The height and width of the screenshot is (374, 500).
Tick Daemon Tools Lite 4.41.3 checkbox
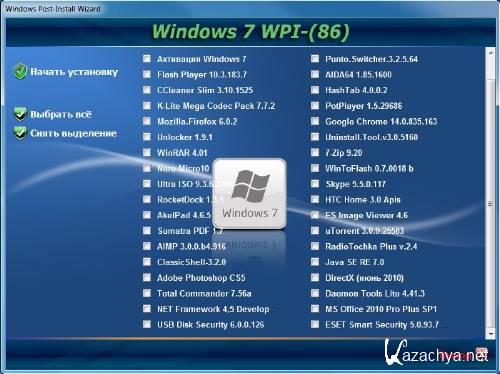pyautogui.click(x=315, y=293)
